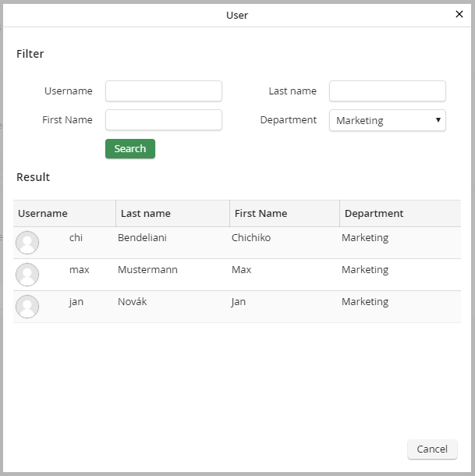Click the Department column header
The image size is (475, 476).
pos(374,214)
